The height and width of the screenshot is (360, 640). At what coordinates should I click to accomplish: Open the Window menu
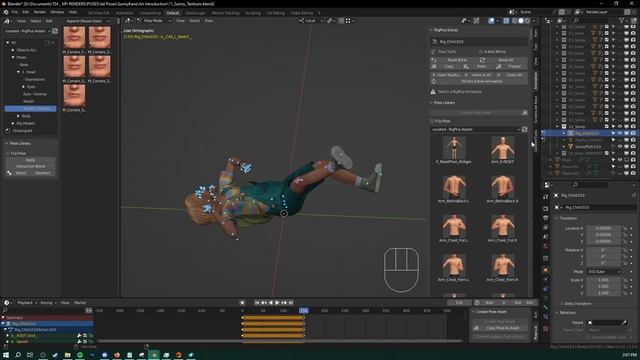(x=57, y=12)
